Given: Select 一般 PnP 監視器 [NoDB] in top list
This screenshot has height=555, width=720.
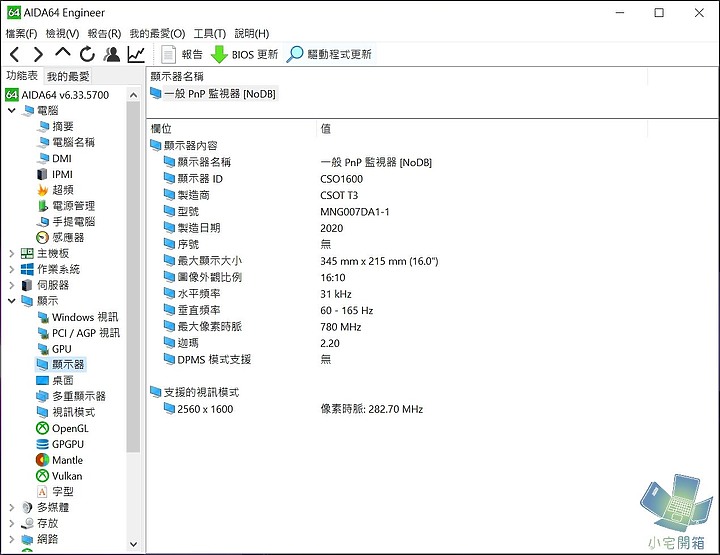Looking at the screenshot, I should [x=213, y=94].
